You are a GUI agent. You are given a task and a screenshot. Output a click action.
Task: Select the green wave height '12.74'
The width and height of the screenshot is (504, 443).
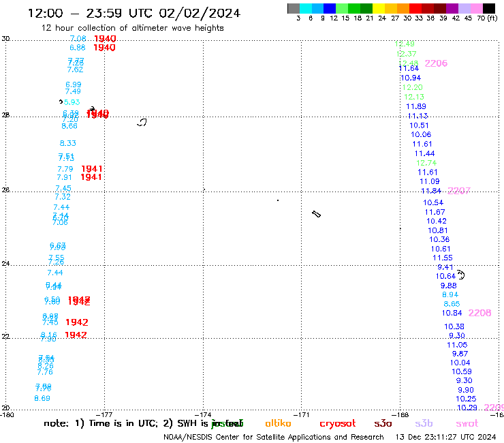[426, 163]
